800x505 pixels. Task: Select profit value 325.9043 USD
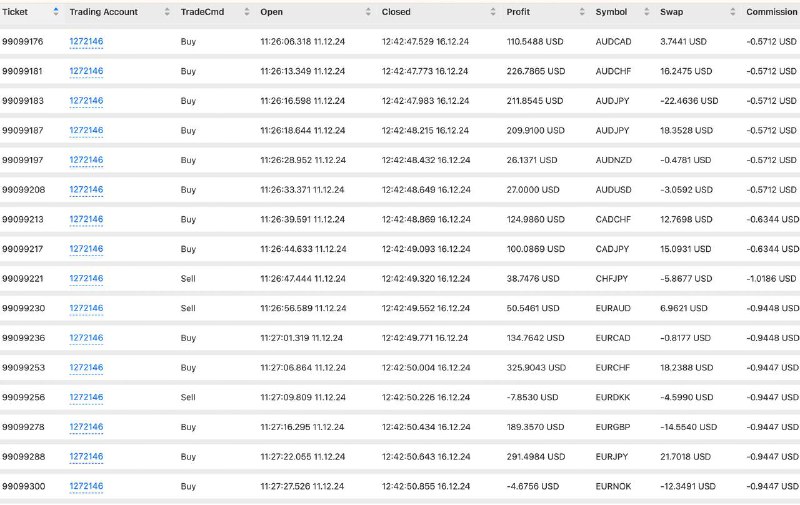point(536,368)
